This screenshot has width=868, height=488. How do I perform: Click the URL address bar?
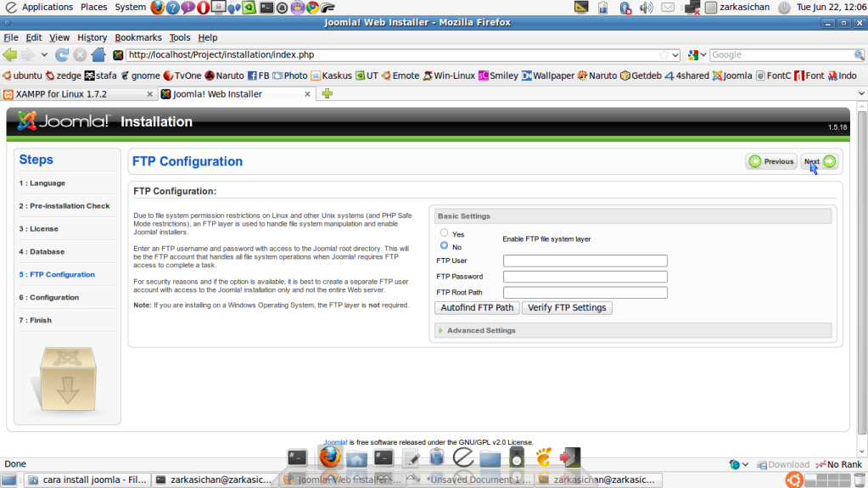tap(393, 55)
